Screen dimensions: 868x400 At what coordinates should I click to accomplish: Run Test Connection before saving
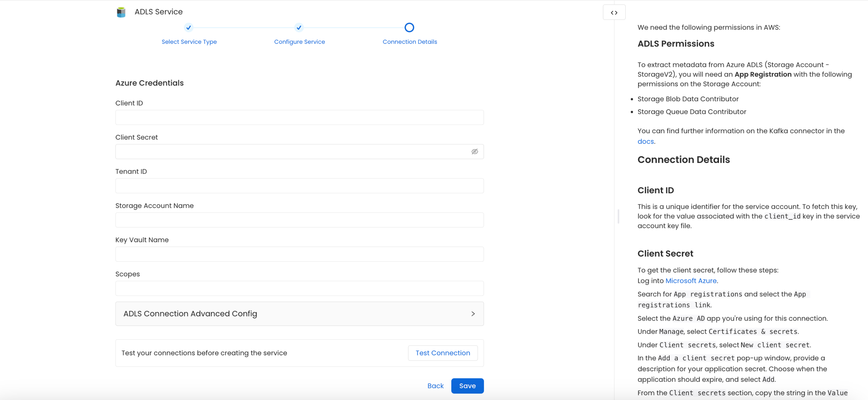coord(443,353)
